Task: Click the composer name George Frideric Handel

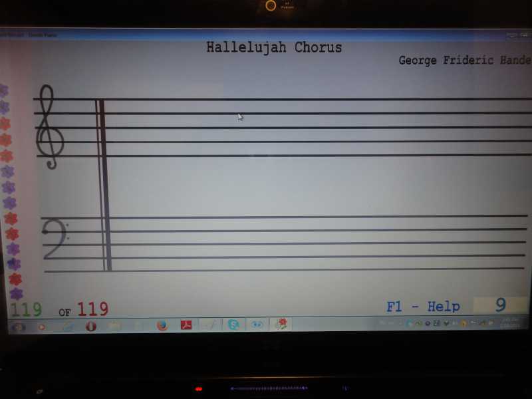Action: coord(465,61)
